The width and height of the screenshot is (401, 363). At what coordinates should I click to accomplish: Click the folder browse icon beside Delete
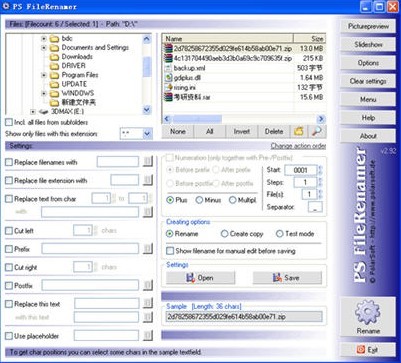tap(299, 131)
